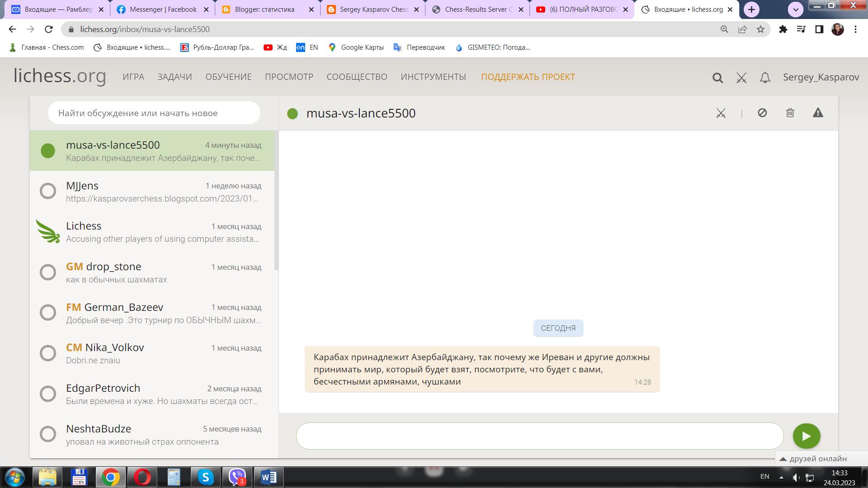Open Skype from the taskbar

pos(205,477)
